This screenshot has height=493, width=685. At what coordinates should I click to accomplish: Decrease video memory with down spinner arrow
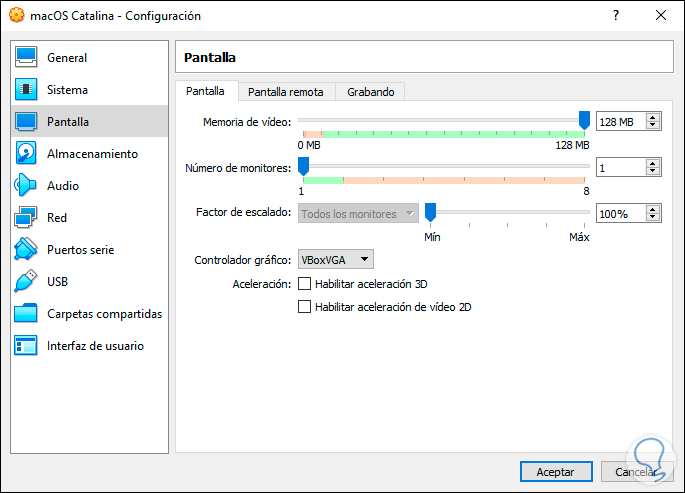tap(653, 125)
